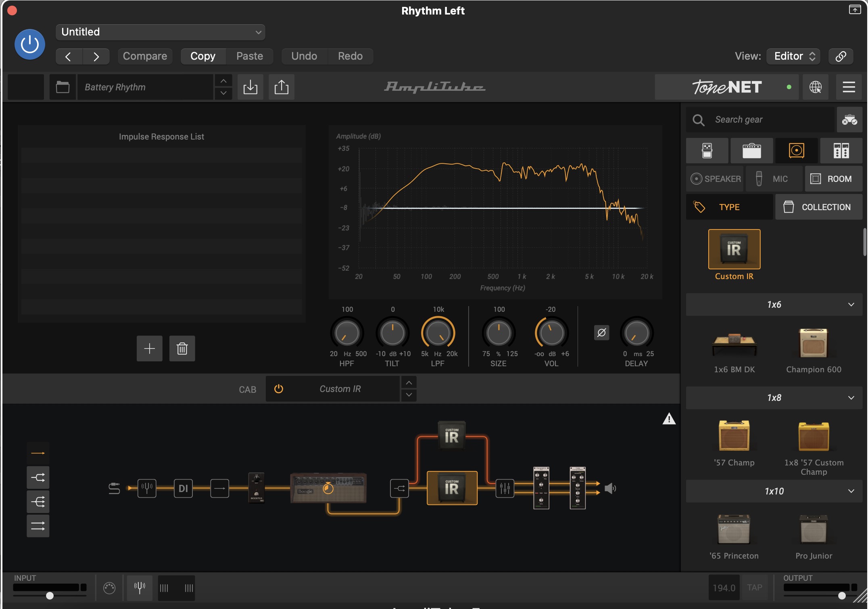This screenshot has height=609, width=868.
Task: Select the upper Custom IR cab block
Action: coord(452,436)
